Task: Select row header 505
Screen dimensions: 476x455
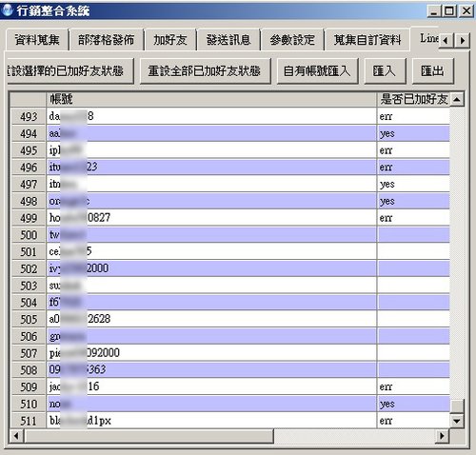Action: tap(29, 319)
